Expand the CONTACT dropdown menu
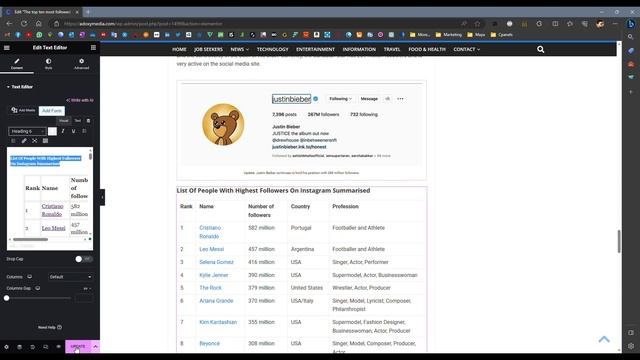 coord(467,49)
